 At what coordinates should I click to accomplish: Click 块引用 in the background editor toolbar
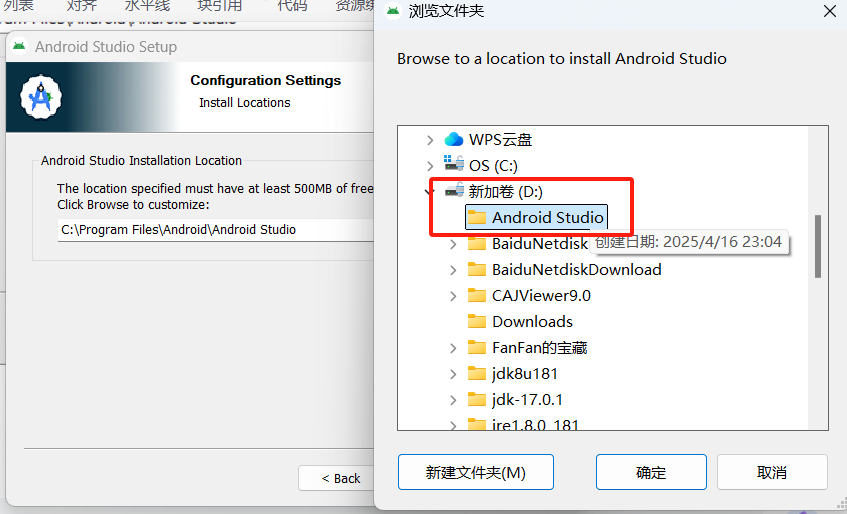click(x=219, y=5)
